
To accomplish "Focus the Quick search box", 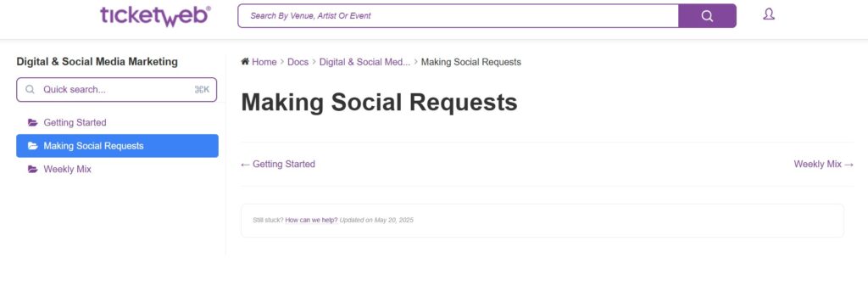I will (117, 89).
